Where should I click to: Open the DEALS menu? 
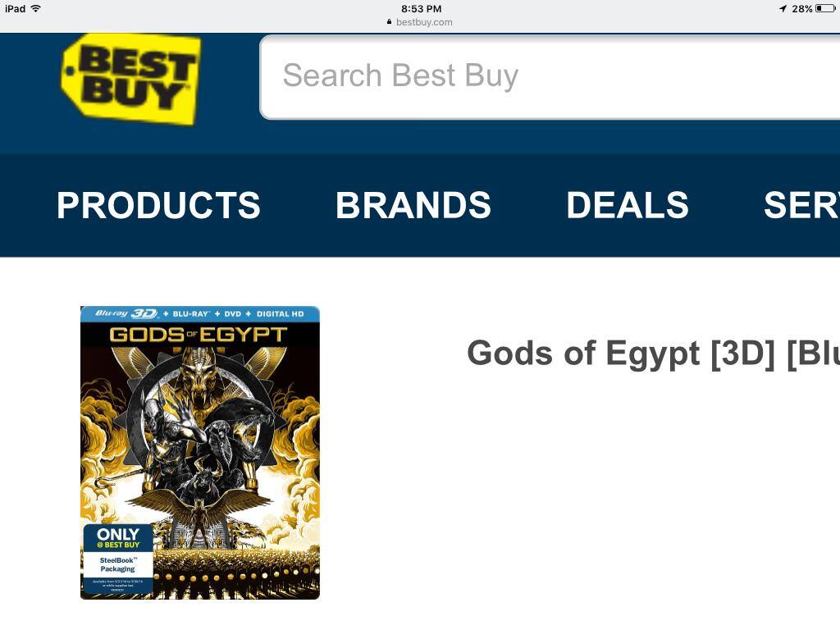click(628, 205)
